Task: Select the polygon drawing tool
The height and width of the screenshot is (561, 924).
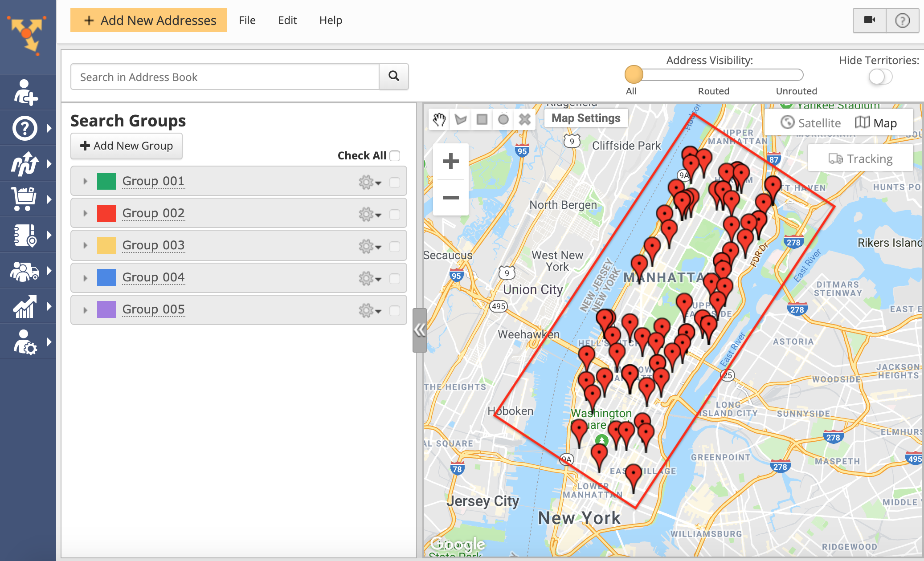Action: point(461,119)
